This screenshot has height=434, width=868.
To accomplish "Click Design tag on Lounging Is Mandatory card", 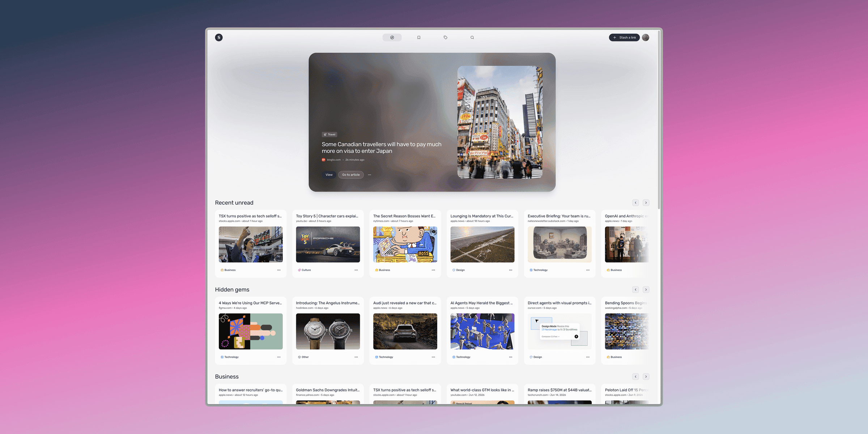I will [459, 270].
